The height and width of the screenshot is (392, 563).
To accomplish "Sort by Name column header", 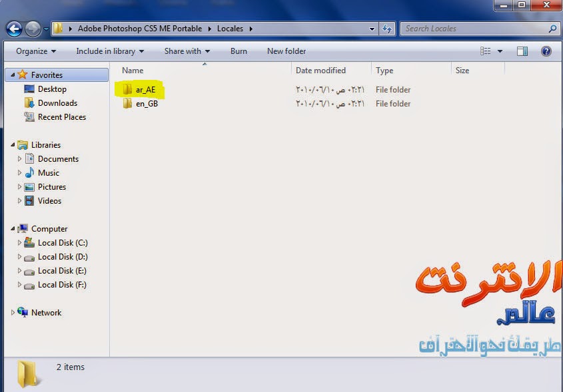I will [x=133, y=71].
